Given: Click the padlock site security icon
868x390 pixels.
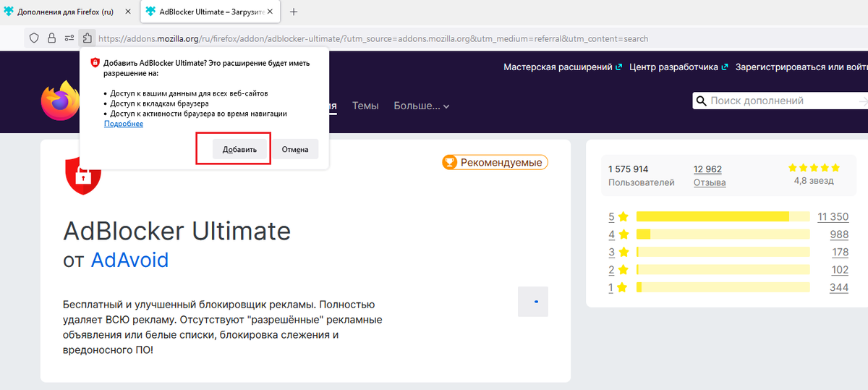Looking at the screenshot, I should [x=51, y=38].
